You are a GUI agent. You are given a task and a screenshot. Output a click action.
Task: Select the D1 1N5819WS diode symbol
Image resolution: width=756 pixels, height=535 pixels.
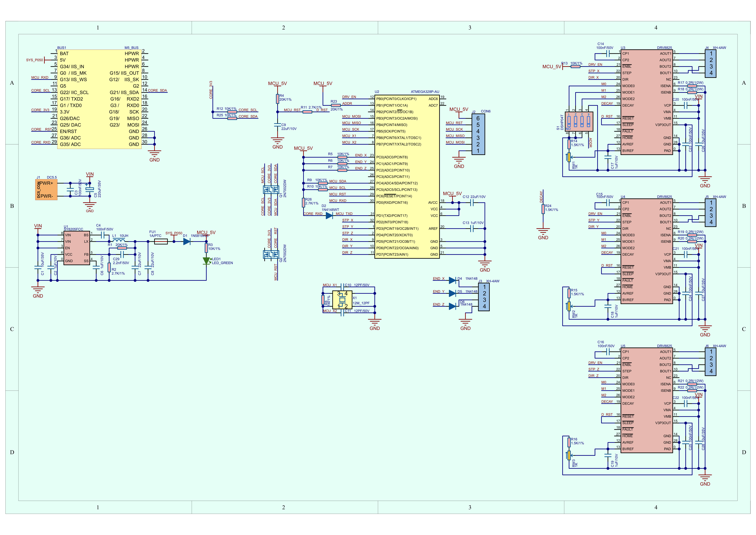pyautogui.click(x=187, y=241)
